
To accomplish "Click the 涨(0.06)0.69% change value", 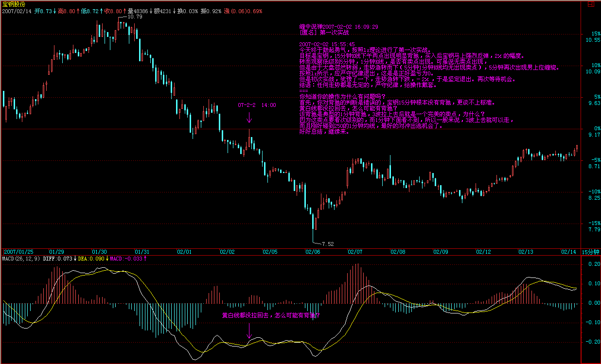I will pyautogui.click(x=242, y=11).
